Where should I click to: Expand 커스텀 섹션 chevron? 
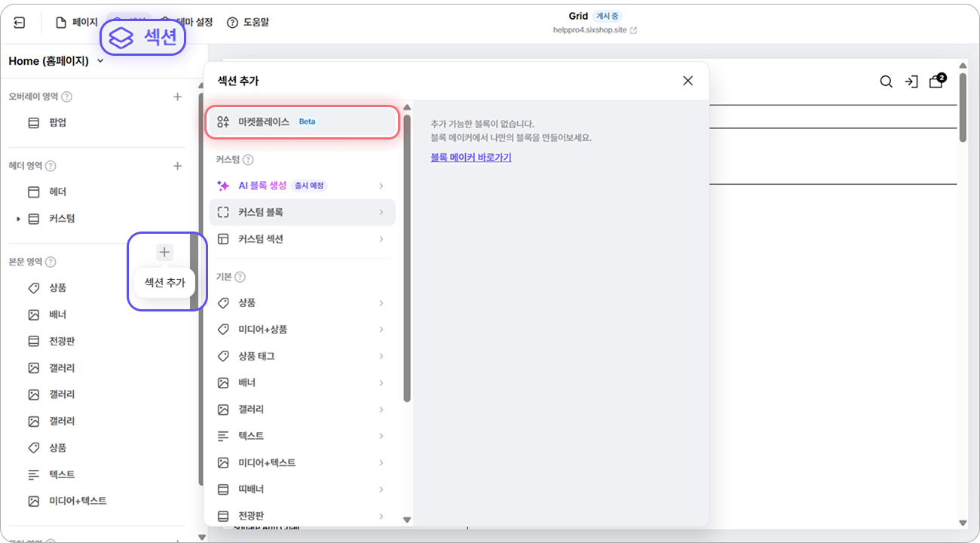coord(381,239)
